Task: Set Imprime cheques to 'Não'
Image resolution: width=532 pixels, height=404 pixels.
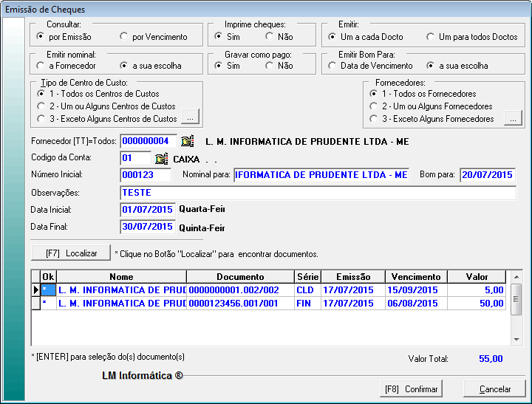Action: (x=270, y=36)
